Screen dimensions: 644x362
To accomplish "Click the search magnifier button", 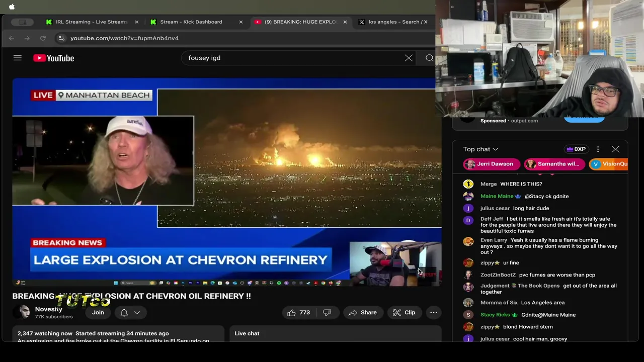I will pyautogui.click(x=429, y=58).
